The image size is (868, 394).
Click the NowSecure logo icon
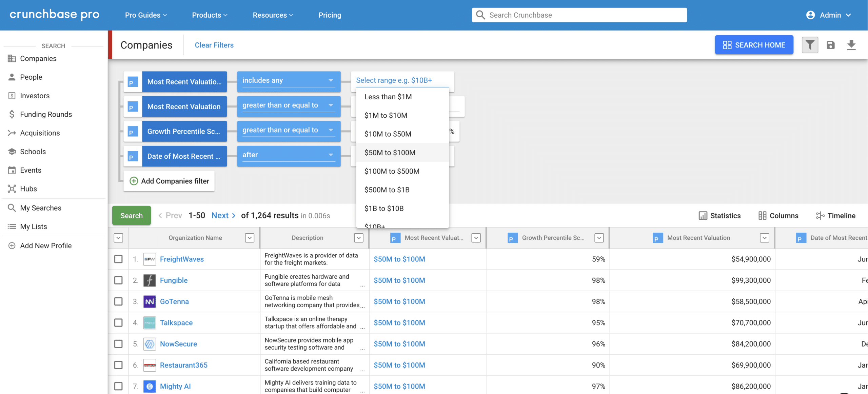(x=150, y=344)
